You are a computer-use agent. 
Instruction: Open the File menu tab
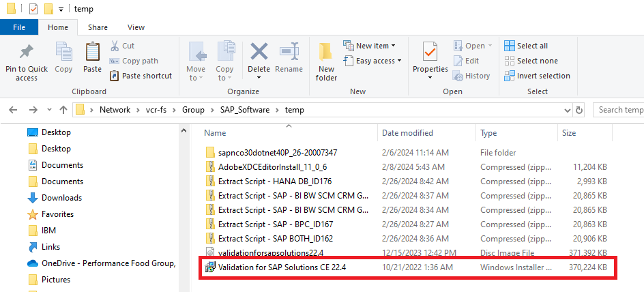tap(19, 27)
